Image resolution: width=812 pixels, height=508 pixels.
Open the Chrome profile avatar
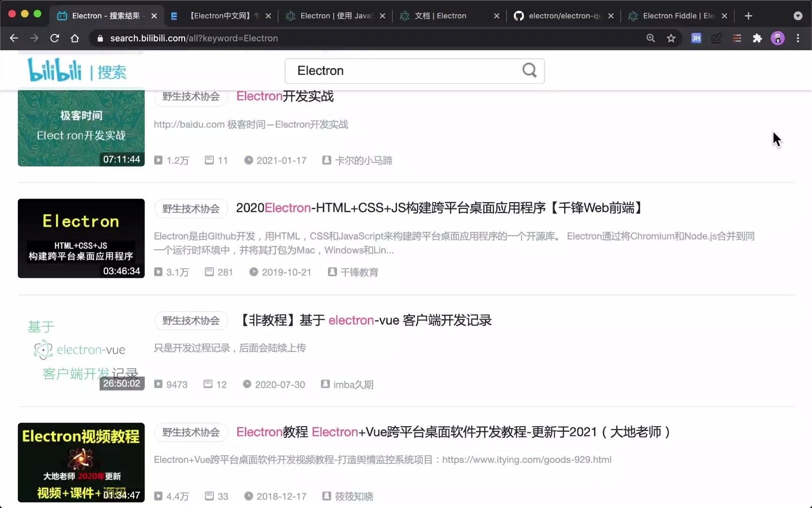778,38
